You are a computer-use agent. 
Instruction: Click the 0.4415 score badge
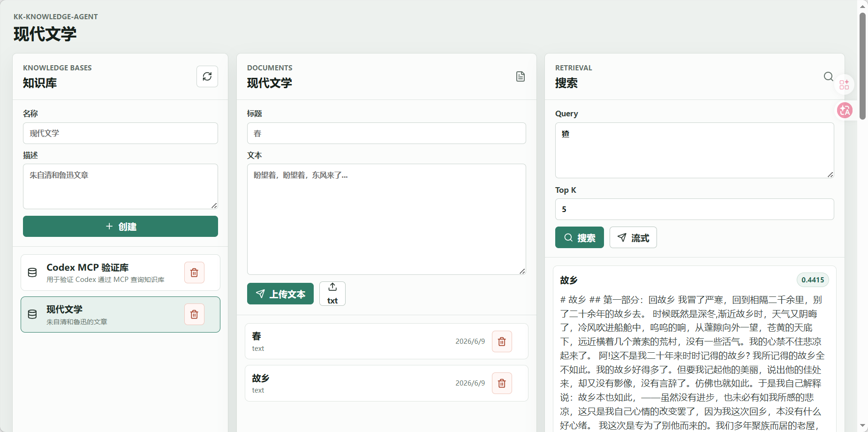pyautogui.click(x=813, y=280)
